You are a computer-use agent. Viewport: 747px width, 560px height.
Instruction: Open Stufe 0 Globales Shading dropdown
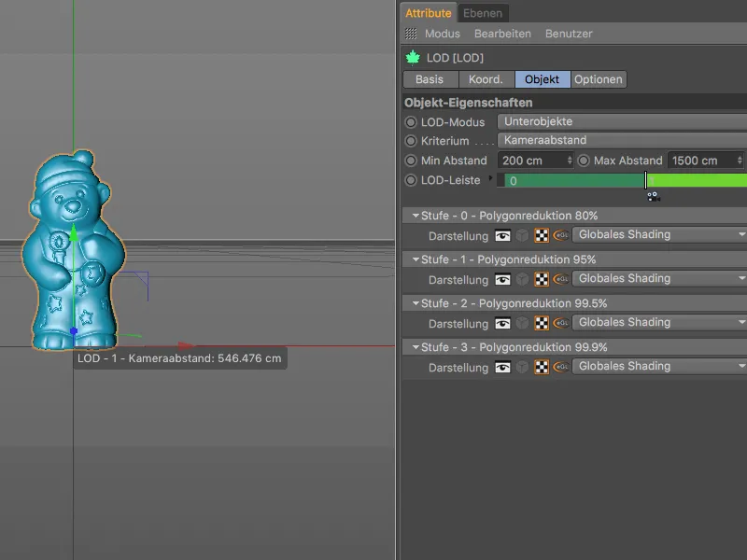click(x=659, y=235)
